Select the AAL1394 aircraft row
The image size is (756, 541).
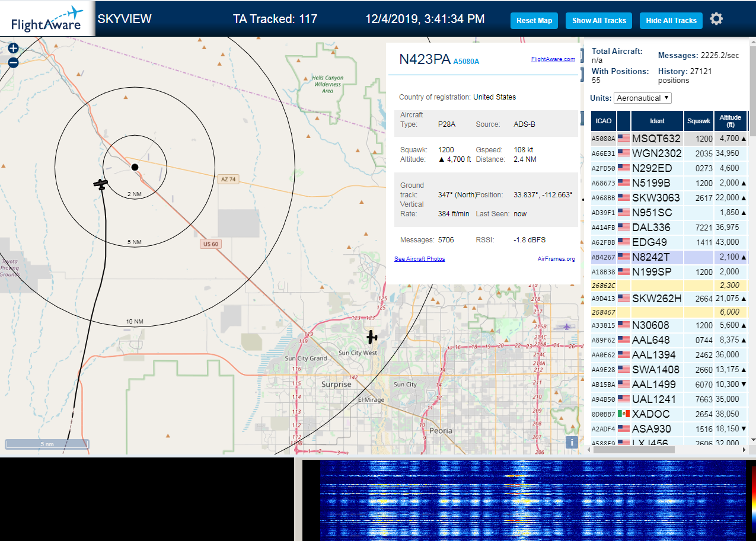click(x=669, y=354)
